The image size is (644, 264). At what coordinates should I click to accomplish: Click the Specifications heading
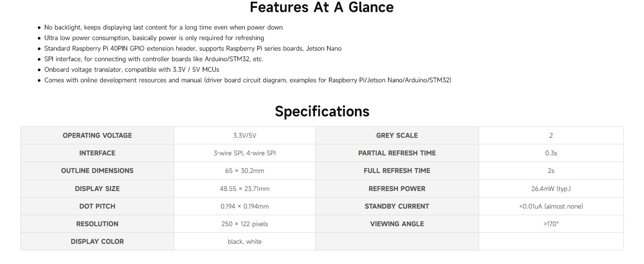coord(322,111)
